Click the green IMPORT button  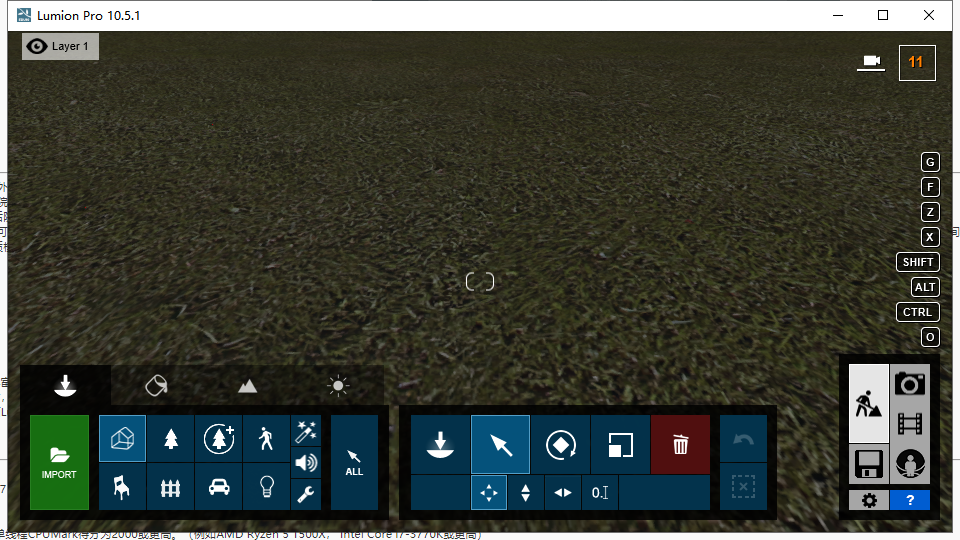[59, 463]
